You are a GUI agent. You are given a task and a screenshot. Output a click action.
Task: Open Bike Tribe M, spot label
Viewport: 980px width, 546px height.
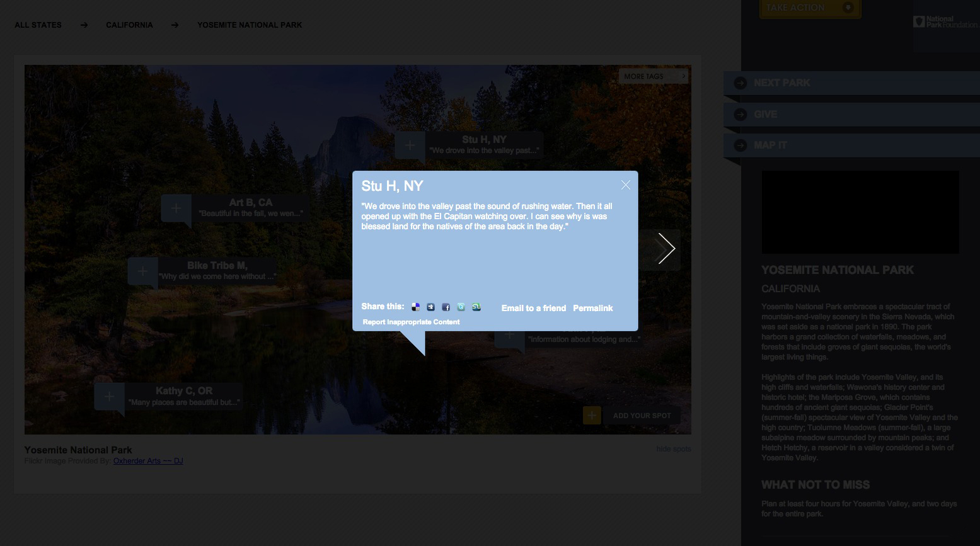217,271
